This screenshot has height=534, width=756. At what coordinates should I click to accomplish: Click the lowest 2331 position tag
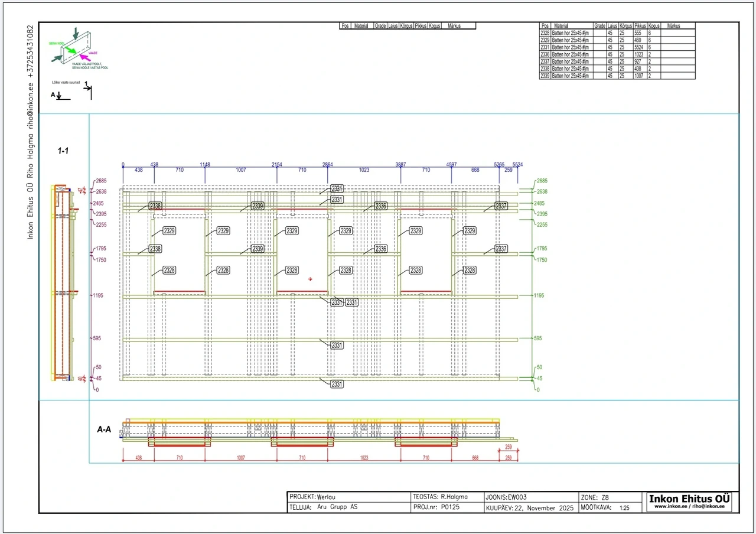[x=337, y=384]
